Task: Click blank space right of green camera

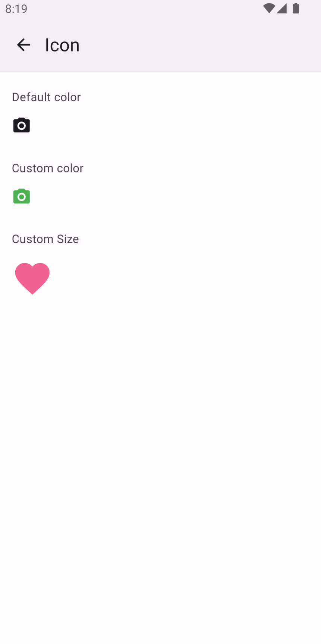Action: pyautogui.click(x=175, y=196)
